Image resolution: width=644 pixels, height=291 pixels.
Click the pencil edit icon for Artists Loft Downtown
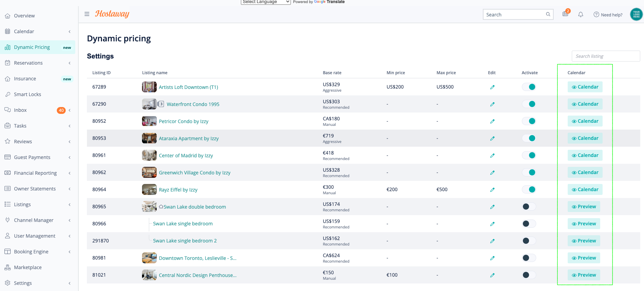click(x=492, y=87)
